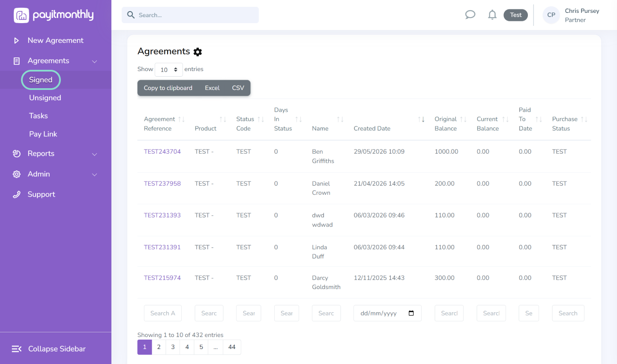Click Name column filter box

pos(326,313)
